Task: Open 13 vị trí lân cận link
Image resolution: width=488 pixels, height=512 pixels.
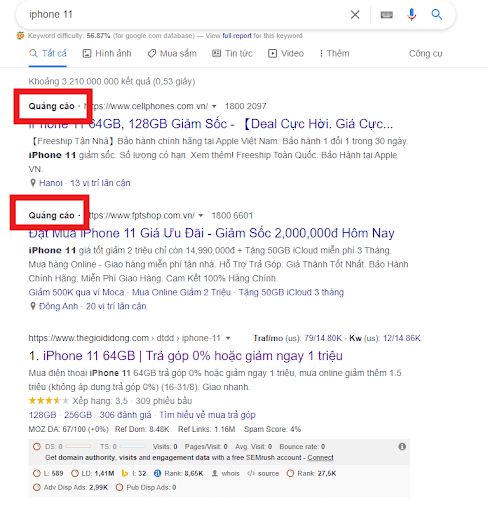Action: tap(100, 183)
